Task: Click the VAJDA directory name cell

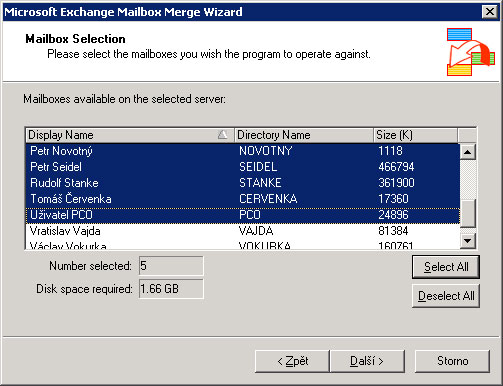Action: point(256,231)
